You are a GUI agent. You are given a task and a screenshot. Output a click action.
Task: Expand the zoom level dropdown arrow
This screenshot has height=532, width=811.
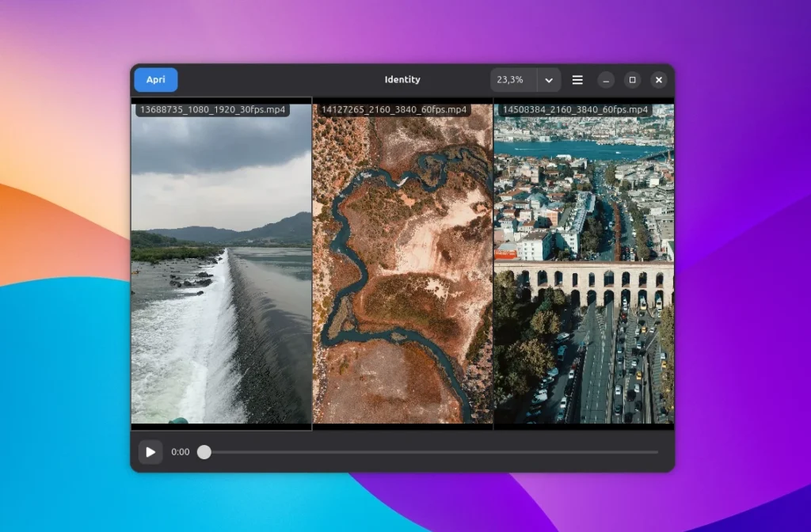point(549,80)
